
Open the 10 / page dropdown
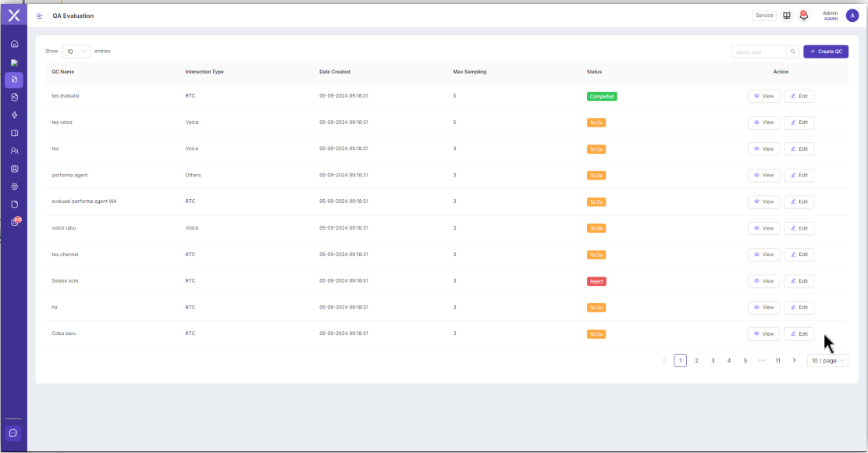click(x=827, y=361)
